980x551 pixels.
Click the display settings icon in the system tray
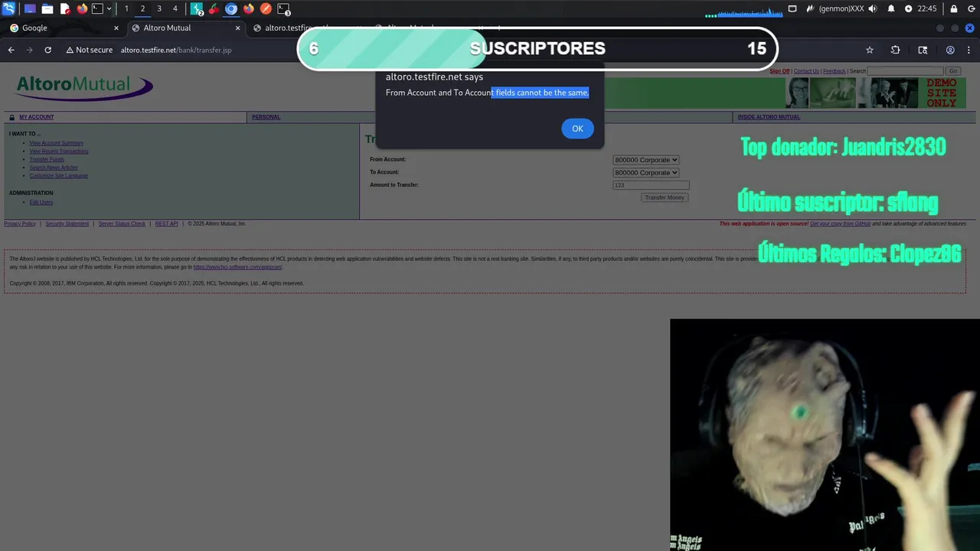tap(792, 9)
